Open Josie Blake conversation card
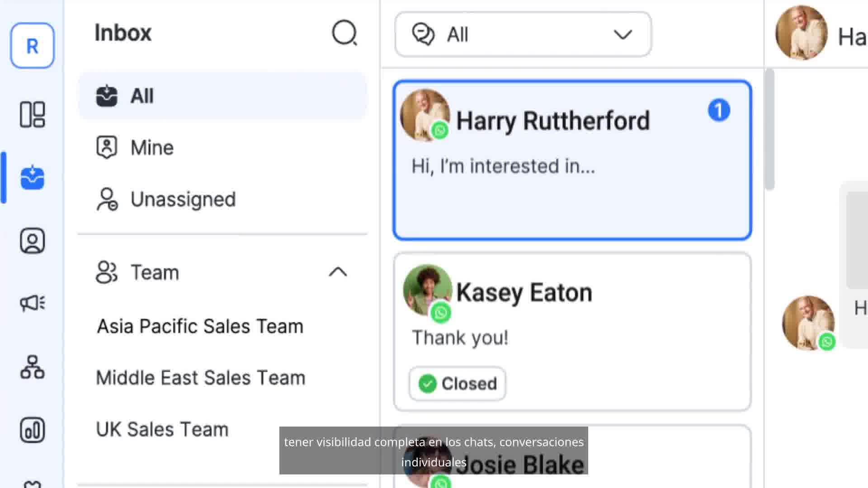Viewport: 868px width, 488px height. (572, 456)
